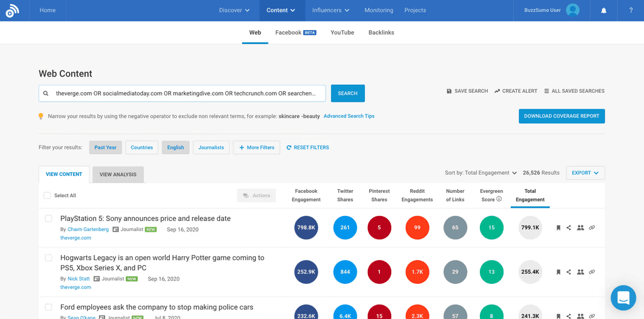Click Download Coverage Report button
Screen dimensions: 644x319
pos(562,116)
